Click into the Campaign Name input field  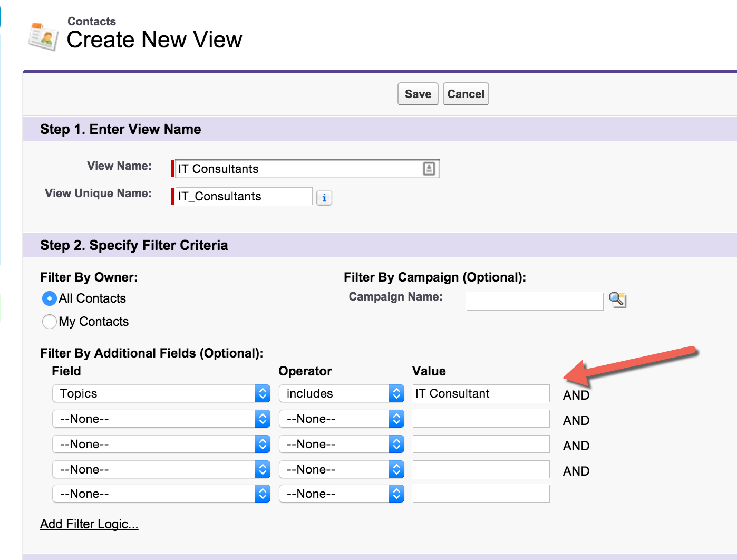(x=534, y=301)
